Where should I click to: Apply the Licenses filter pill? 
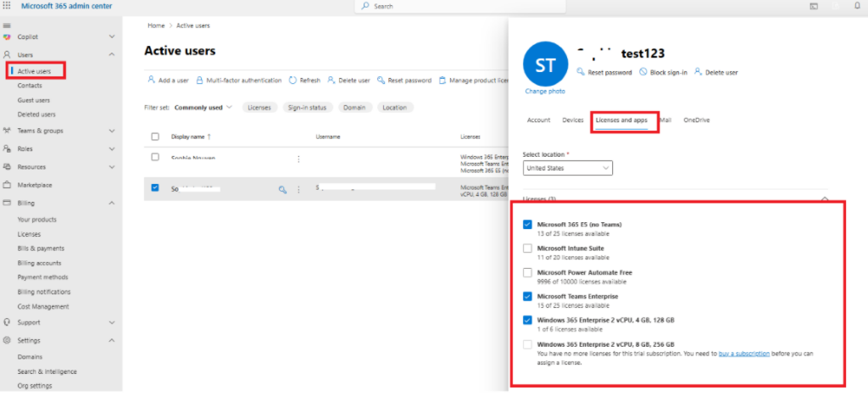[x=259, y=108]
